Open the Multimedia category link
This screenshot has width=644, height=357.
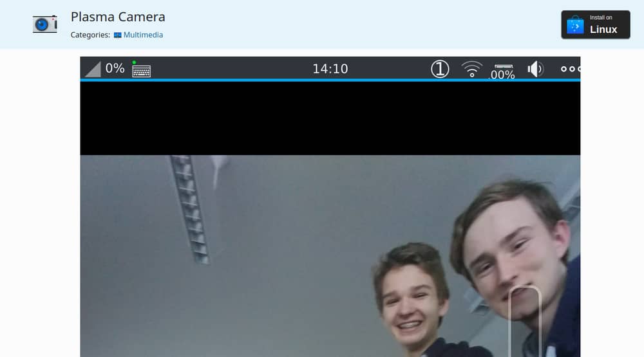(143, 35)
